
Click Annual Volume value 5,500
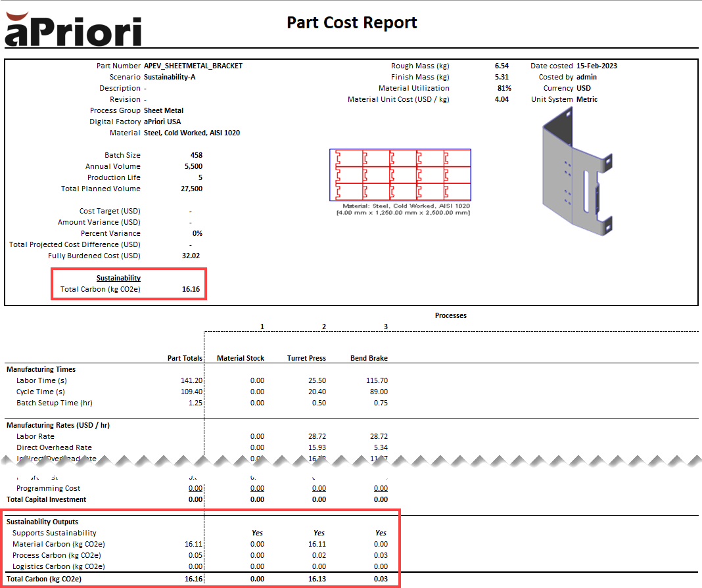[x=193, y=166]
